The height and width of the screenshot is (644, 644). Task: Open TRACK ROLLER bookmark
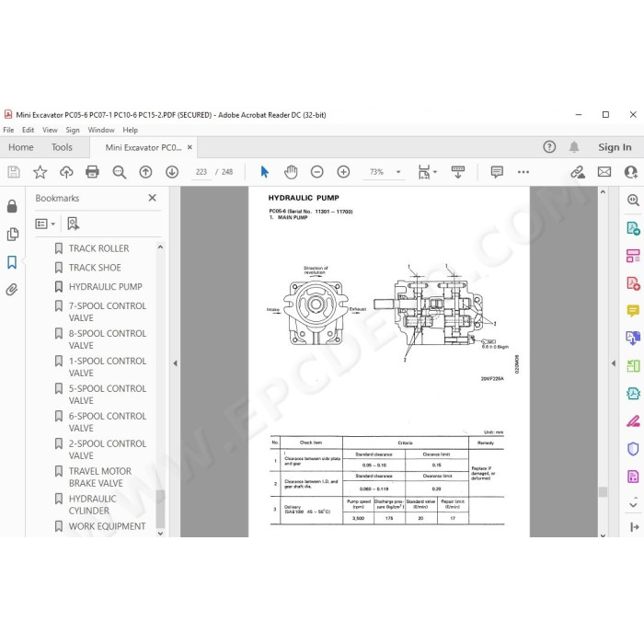[98, 248]
